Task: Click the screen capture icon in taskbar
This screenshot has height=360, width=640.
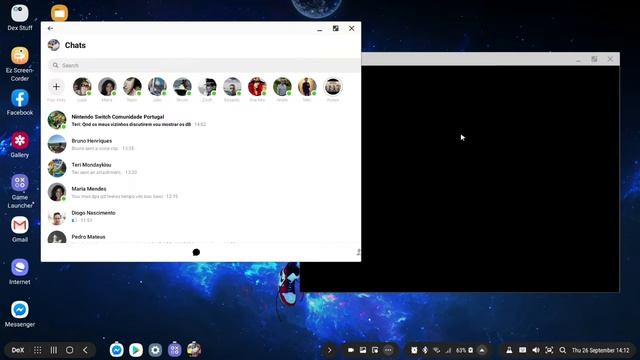Action: [x=549, y=350]
